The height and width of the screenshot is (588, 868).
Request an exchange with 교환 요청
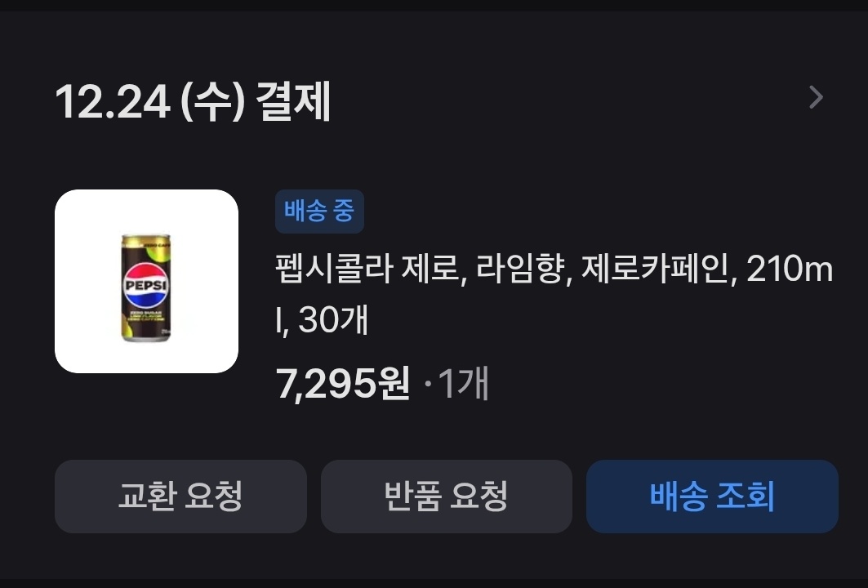[x=180, y=496]
